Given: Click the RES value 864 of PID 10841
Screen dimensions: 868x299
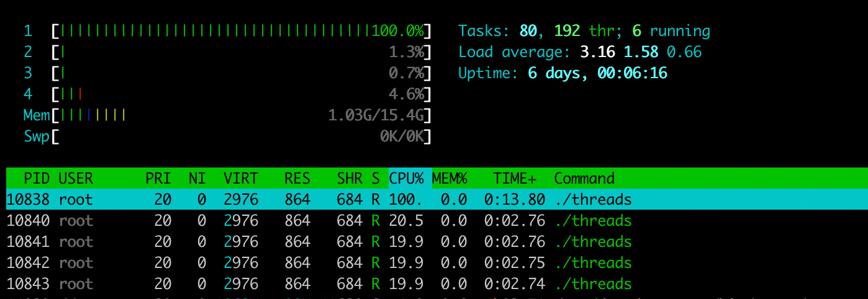Looking at the screenshot, I should (297, 242).
